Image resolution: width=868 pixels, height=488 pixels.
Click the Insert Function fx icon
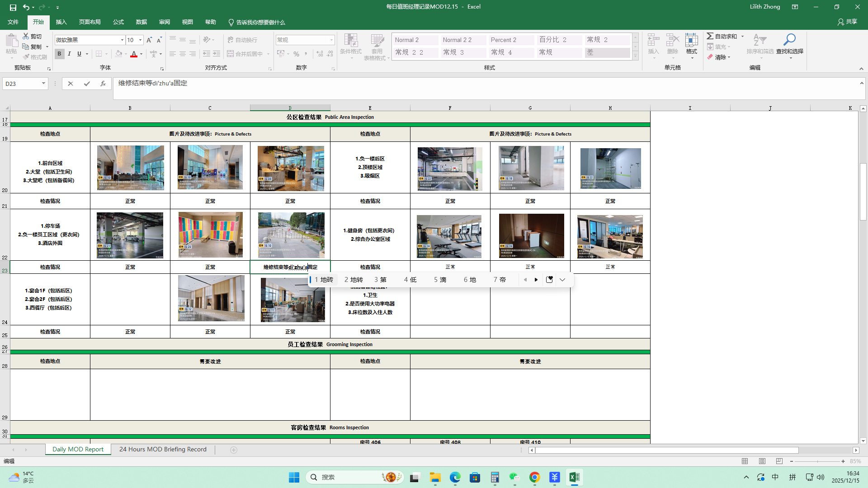pos(103,84)
